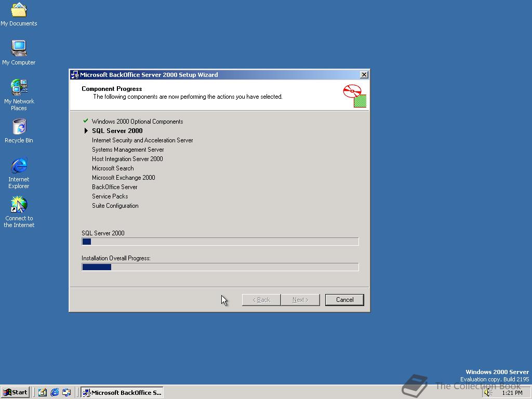This screenshot has height=399, width=532.
Task: Select the My Computer desktop icon
Action: tap(19, 52)
